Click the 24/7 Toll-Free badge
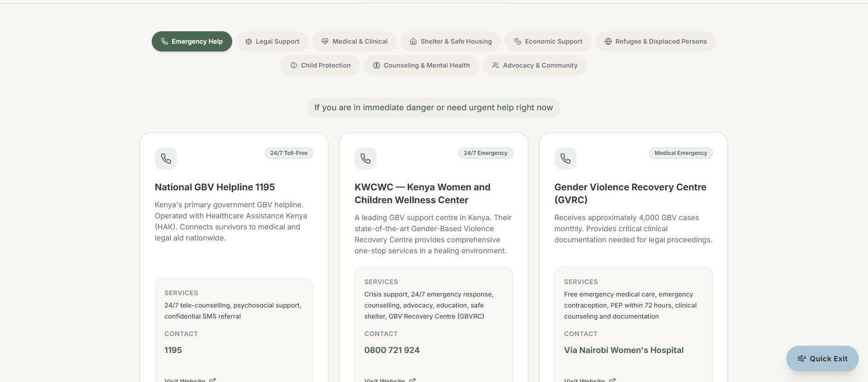The image size is (868, 382). [289, 153]
